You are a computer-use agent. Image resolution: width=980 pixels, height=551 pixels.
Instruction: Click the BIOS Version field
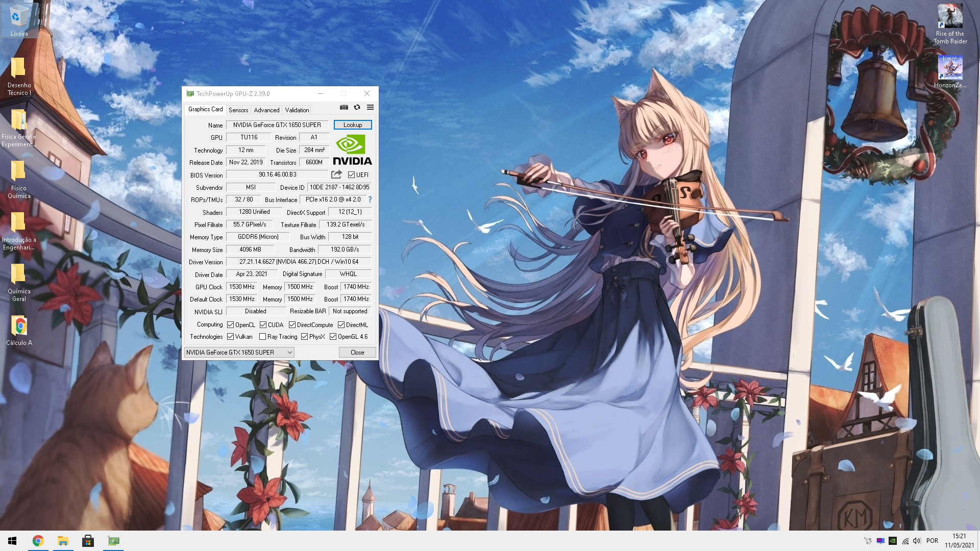(x=277, y=174)
